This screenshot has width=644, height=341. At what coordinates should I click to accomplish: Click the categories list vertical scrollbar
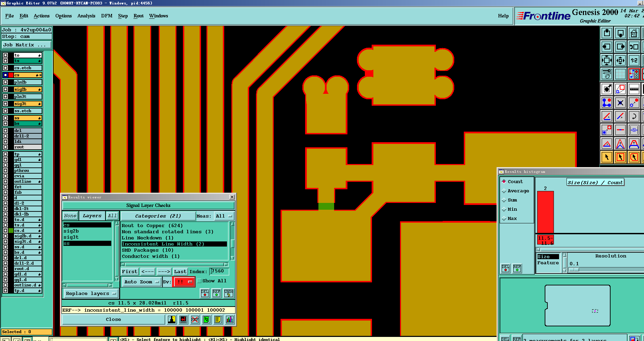tap(232, 241)
